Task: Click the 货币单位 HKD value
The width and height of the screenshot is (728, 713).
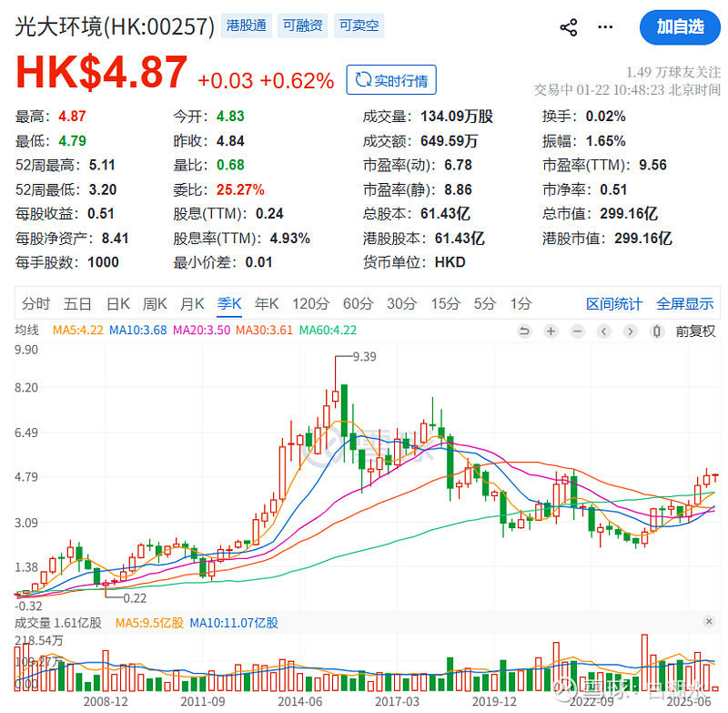Action: (450, 262)
